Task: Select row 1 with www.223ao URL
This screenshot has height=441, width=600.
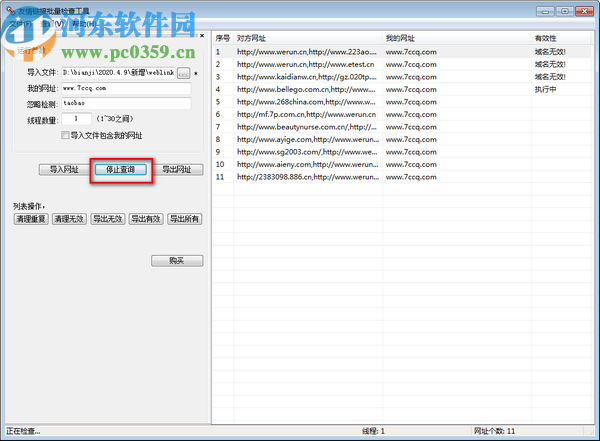Action: click(x=402, y=52)
